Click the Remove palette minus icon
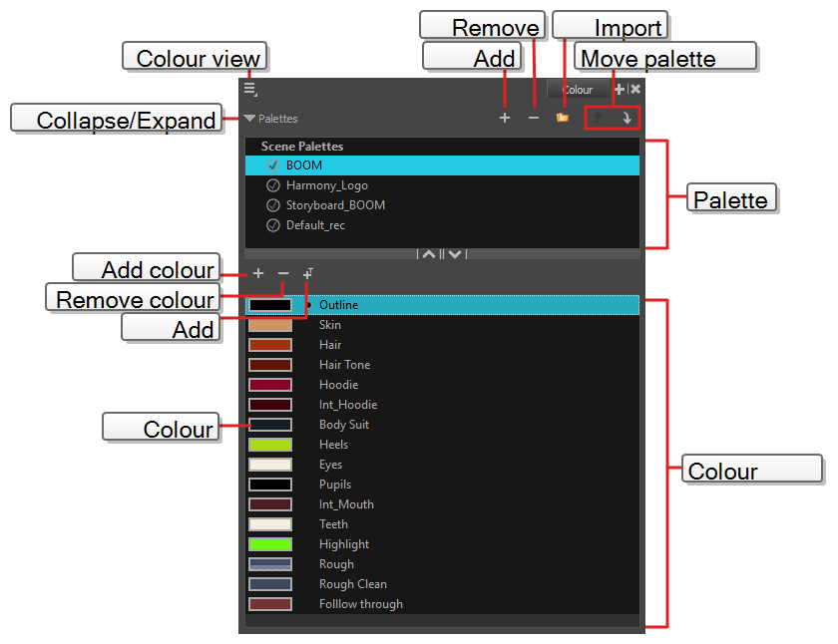838x644 pixels. tap(534, 118)
